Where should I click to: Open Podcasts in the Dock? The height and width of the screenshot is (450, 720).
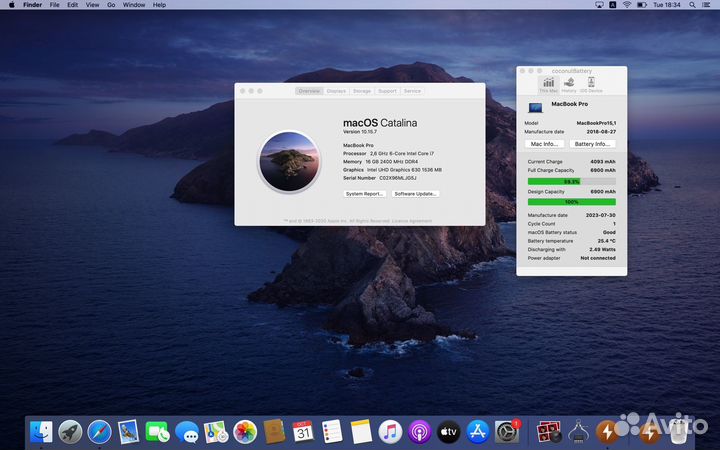coord(419,432)
